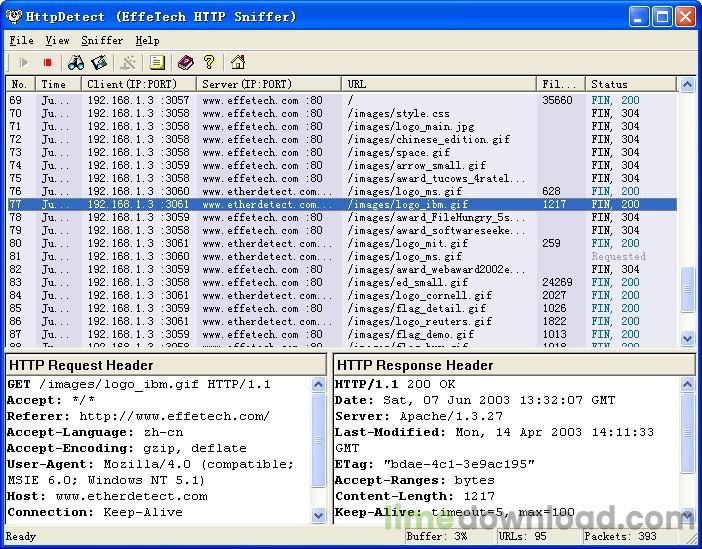Open the Sniffer menu
This screenshot has height=549, width=702.
click(x=102, y=41)
